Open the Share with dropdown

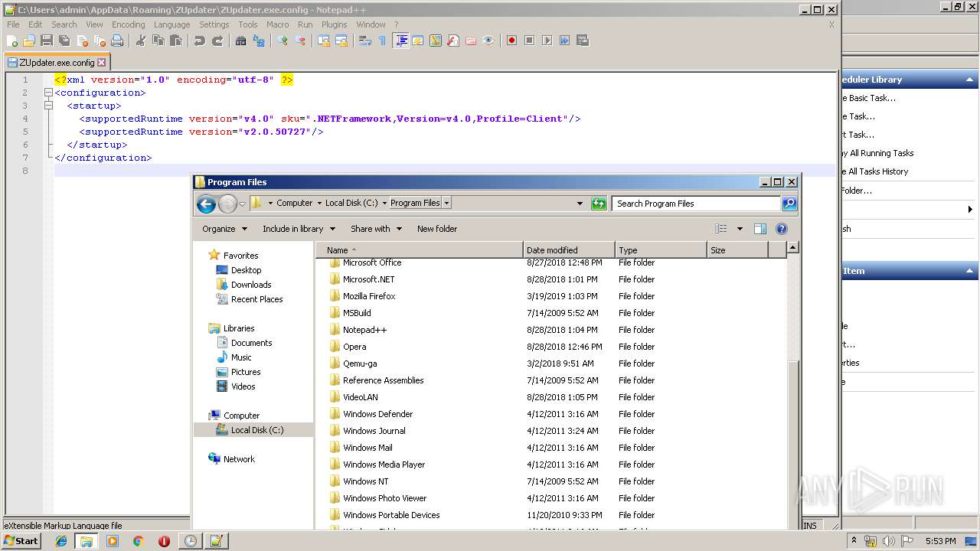tap(375, 229)
